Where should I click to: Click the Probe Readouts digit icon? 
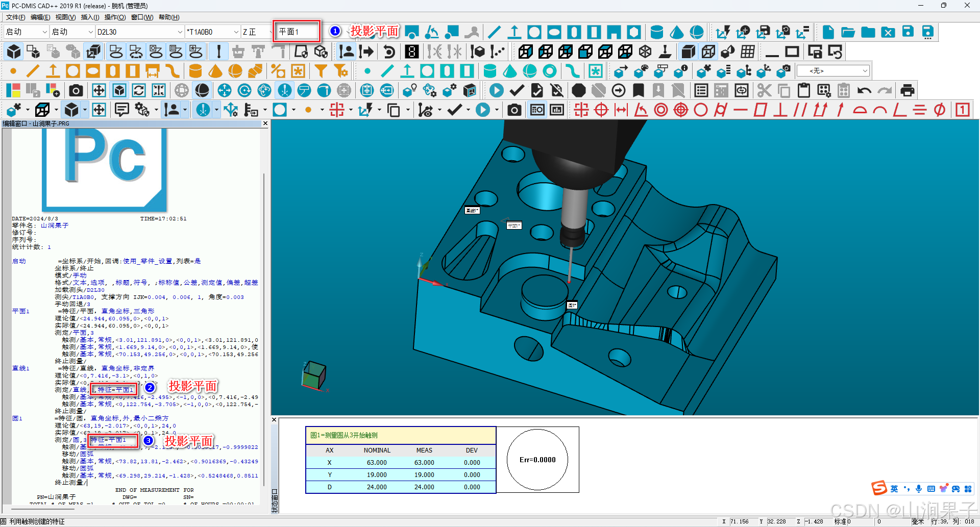point(411,52)
